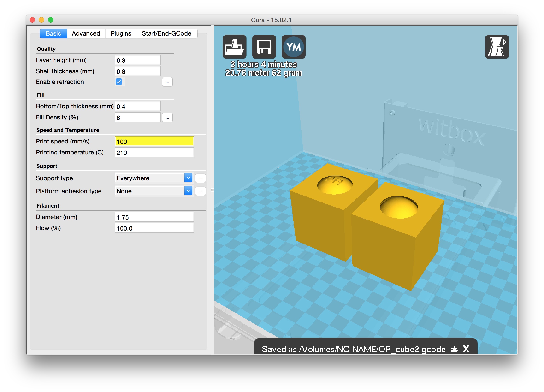Click the Print speed input field
The width and height of the screenshot is (544, 392).
[154, 141]
